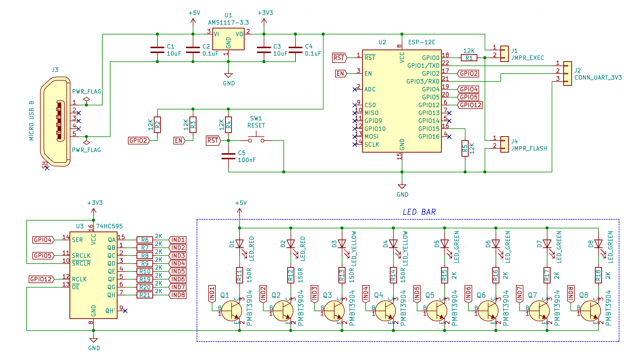This screenshot has width=637, height=364.
Task: Select LED D5 LED_GREEN diode
Action: [445, 244]
